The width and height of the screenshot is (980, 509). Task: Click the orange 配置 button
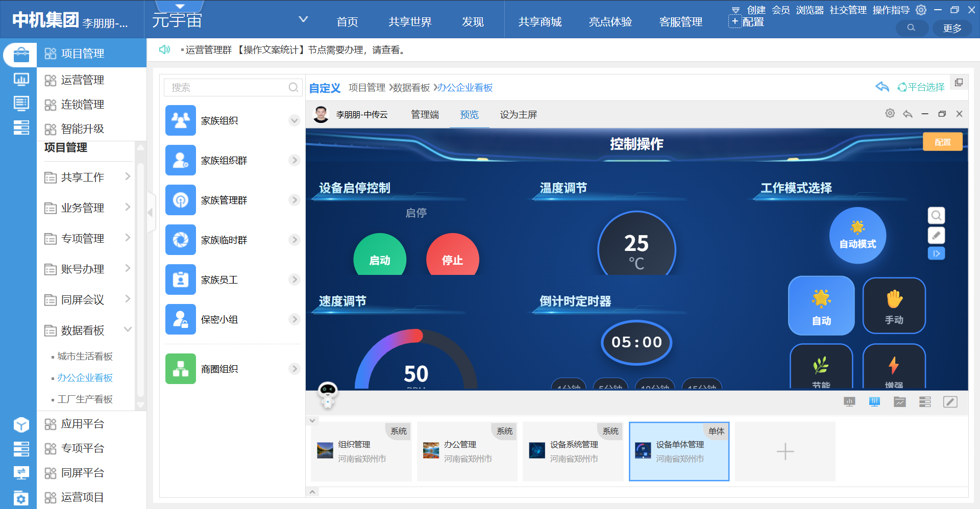click(942, 142)
